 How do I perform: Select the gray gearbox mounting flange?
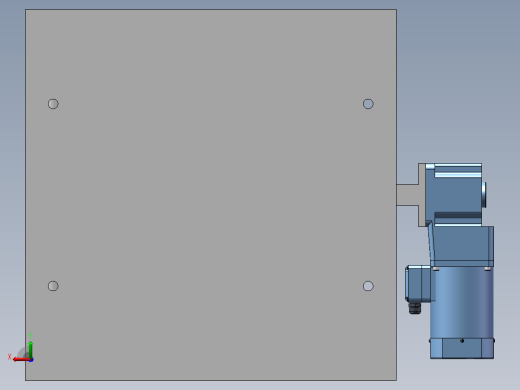click(422, 195)
